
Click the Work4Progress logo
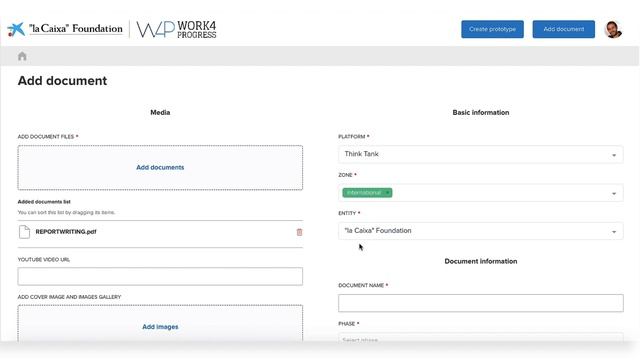[176, 29]
